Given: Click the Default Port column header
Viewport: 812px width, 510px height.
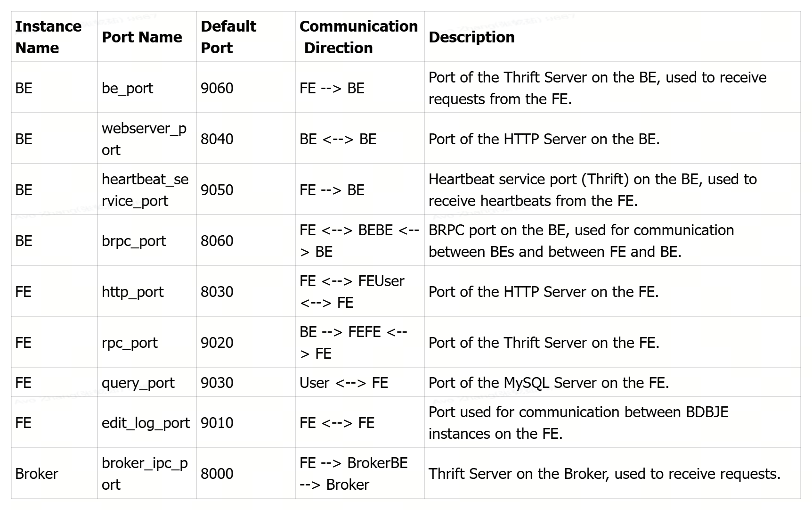Looking at the screenshot, I should 228,37.
